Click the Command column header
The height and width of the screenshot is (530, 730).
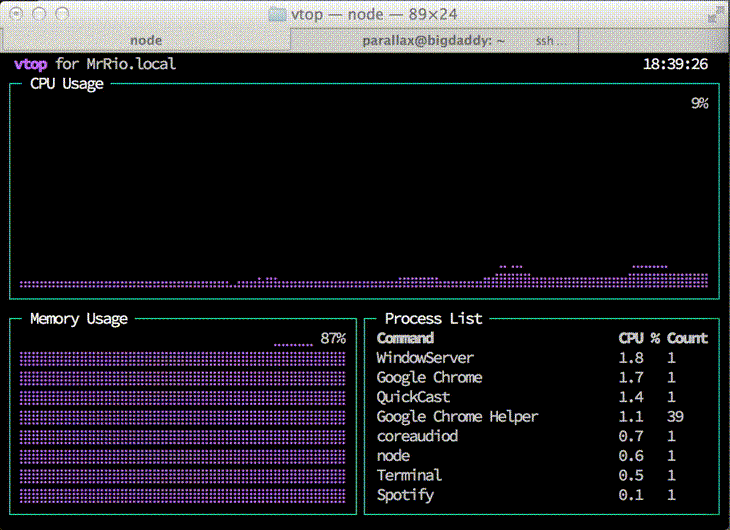(x=405, y=338)
